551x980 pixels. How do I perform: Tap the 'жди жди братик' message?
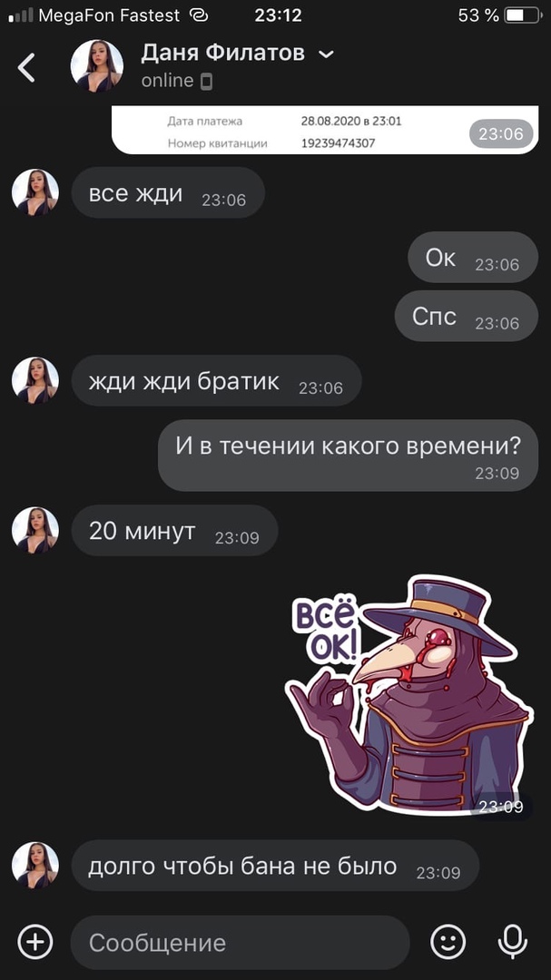[x=216, y=380]
